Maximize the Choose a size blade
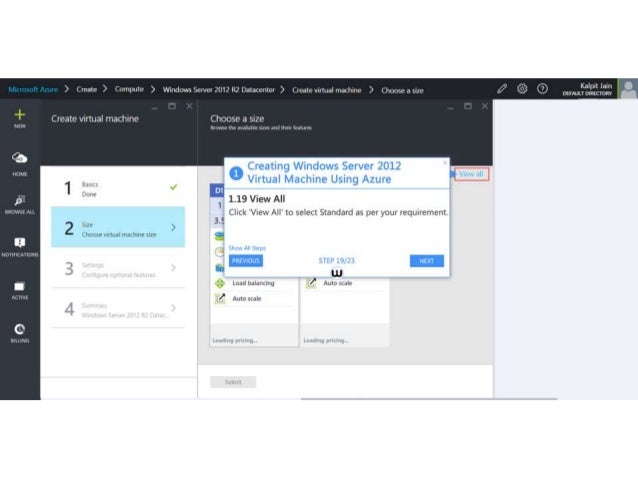The height and width of the screenshot is (479, 638). (468, 106)
